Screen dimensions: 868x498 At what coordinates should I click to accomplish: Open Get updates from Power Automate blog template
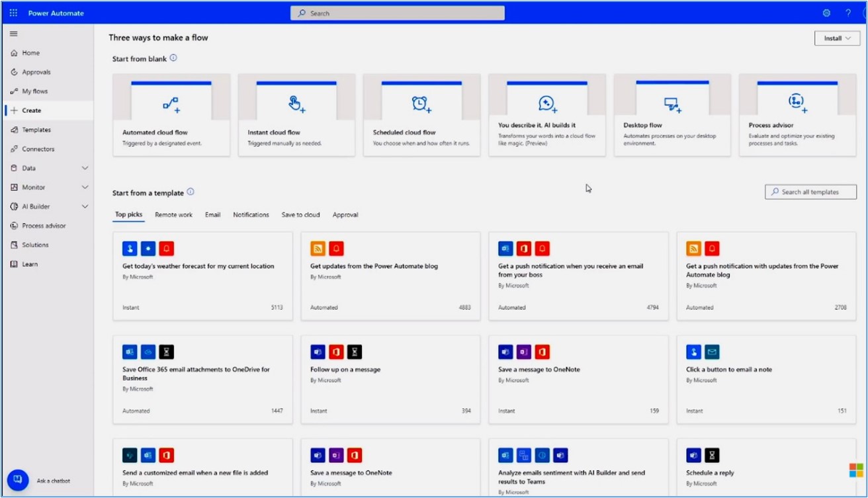(390, 276)
